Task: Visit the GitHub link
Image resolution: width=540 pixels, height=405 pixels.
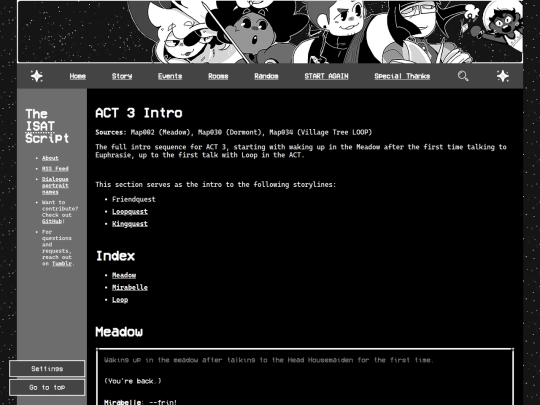Action: coord(52,221)
